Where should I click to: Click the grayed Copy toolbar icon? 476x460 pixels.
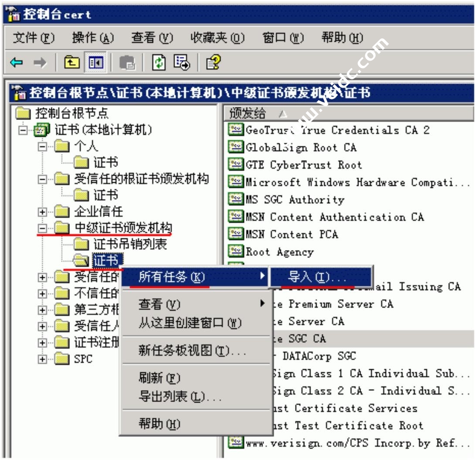(x=127, y=62)
